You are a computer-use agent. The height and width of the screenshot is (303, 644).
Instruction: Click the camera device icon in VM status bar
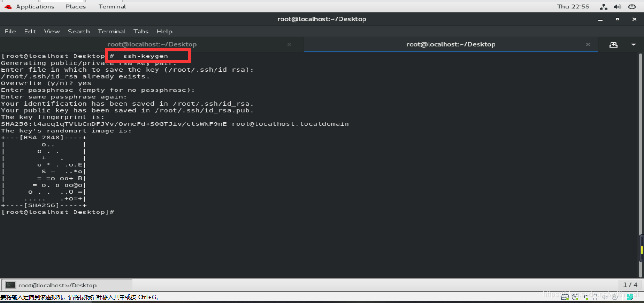615,297
